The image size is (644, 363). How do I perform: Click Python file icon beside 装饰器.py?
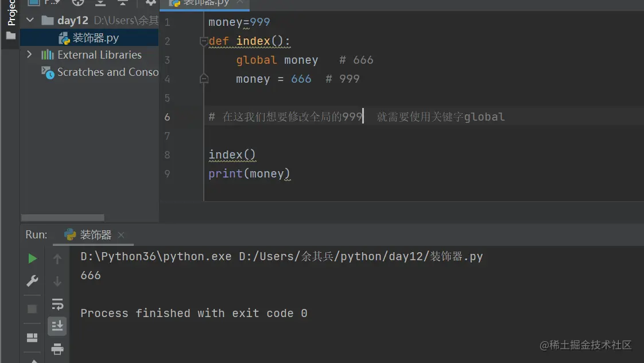click(64, 38)
